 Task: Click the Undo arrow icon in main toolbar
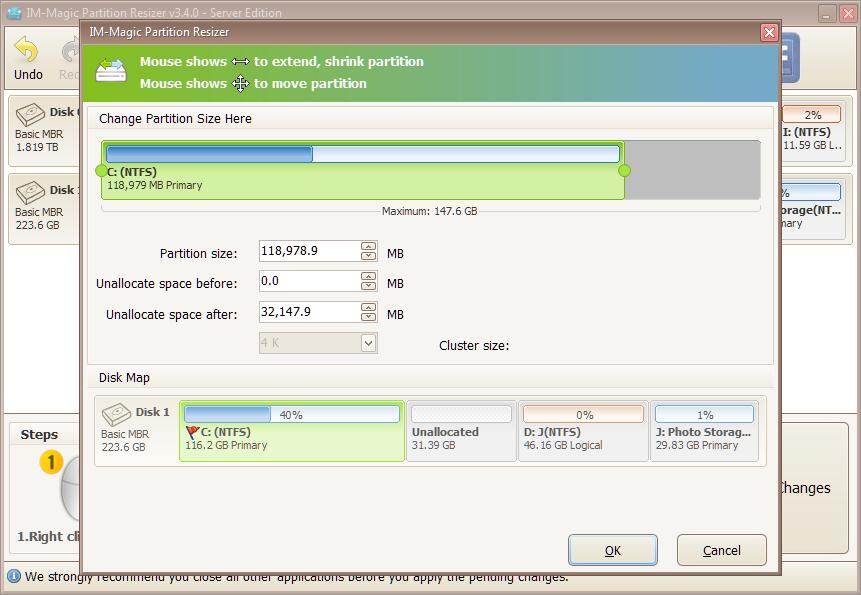click(x=26, y=49)
